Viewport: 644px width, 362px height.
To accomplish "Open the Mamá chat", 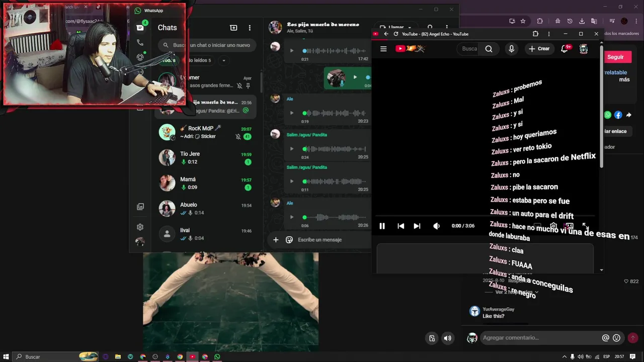I will (206, 183).
